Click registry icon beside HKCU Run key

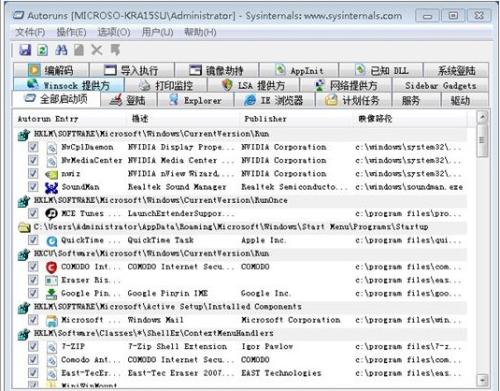click(x=24, y=254)
